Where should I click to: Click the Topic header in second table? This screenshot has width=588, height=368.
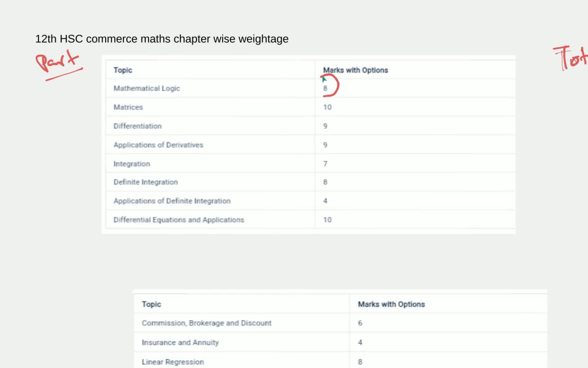(x=152, y=304)
